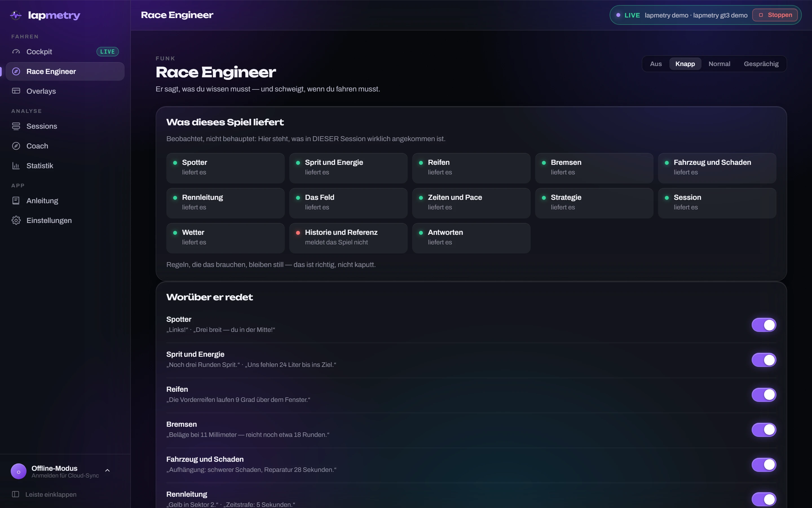812x508 pixels.
Task: Select the Normal verbosity option
Action: click(x=720, y=64)
